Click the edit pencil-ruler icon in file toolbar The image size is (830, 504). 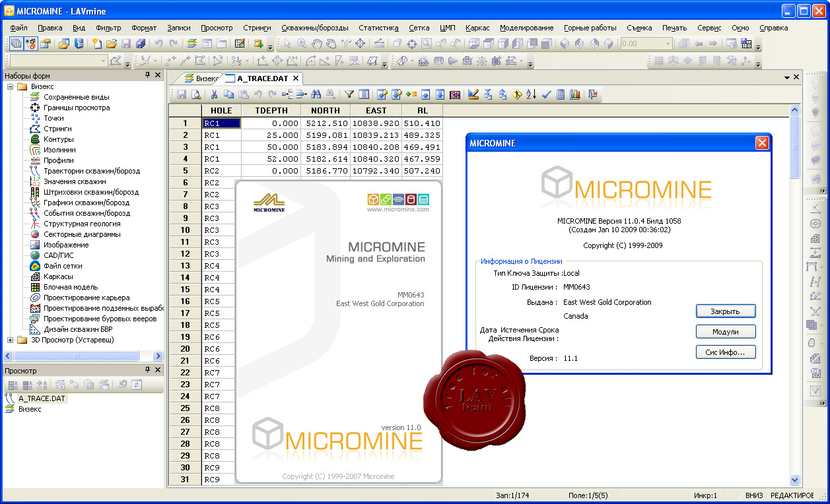tap(473, 94)
